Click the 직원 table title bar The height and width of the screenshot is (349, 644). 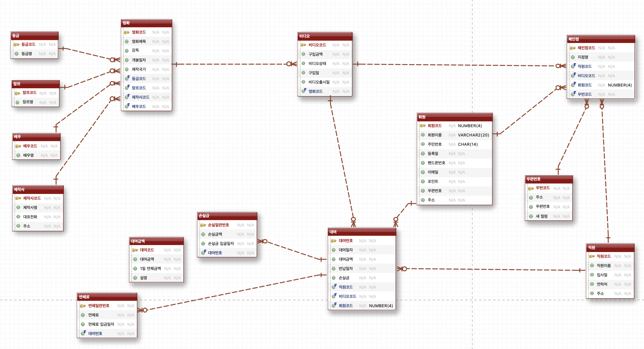[610, 247]
